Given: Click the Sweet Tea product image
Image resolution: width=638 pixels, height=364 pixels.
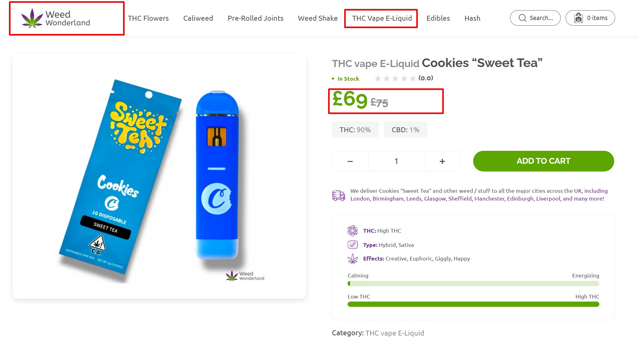Looking at the screenshot, I should [x=159, y=176].
